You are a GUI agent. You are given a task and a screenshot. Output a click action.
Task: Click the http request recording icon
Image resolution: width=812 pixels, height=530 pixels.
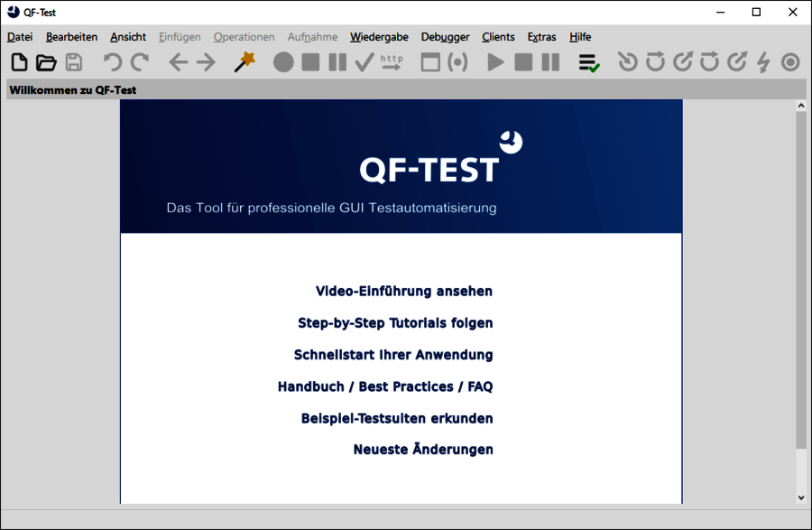point(392,62)
